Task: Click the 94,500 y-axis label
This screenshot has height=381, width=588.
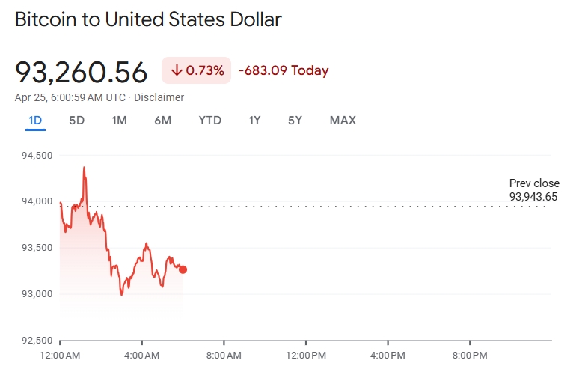Action: coord(37,156)
